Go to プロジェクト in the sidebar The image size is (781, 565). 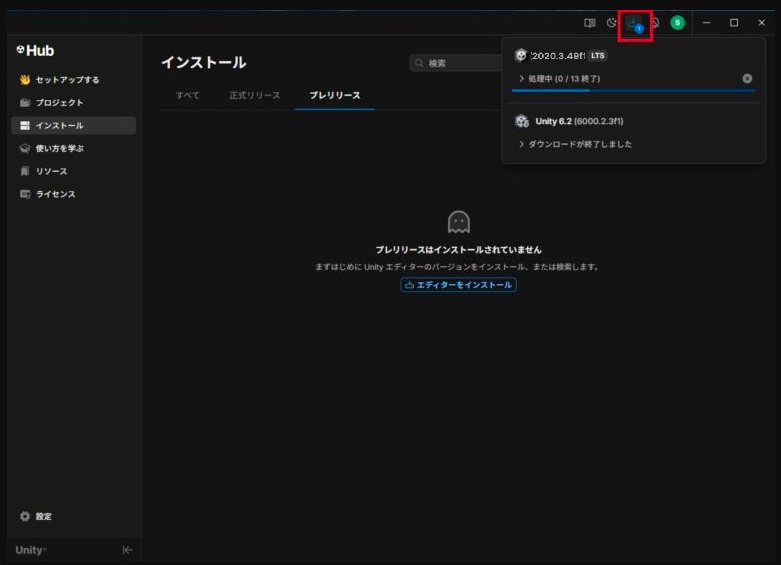[59, 103]
